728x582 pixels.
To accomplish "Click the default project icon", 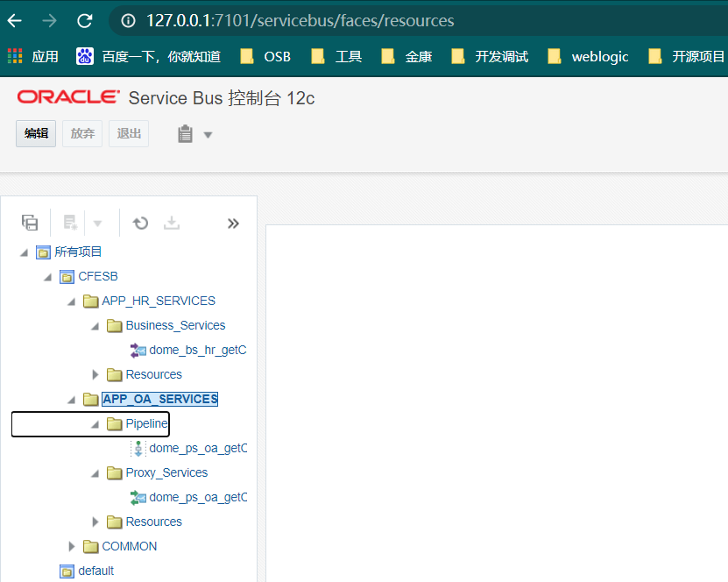I will point(67,571).
